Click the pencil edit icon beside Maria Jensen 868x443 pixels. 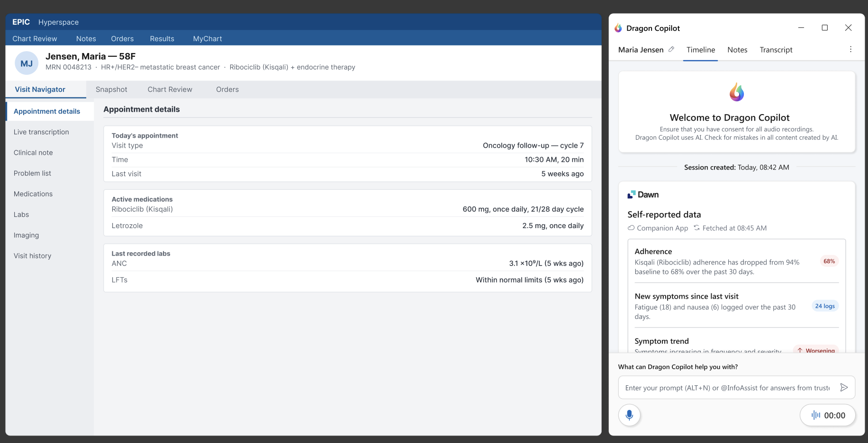pos(671,49)
